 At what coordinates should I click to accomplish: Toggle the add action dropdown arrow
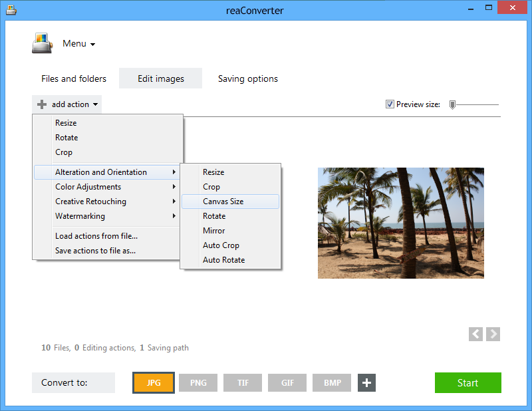click(95, 104)
